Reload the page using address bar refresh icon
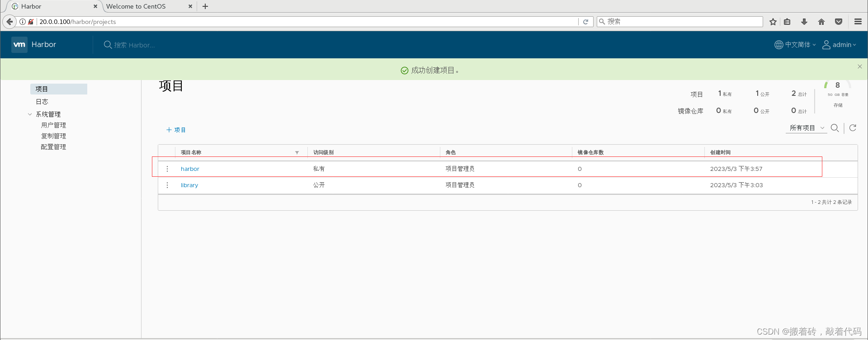Viewport: 868px width, 340px height. tap(585, 22)
